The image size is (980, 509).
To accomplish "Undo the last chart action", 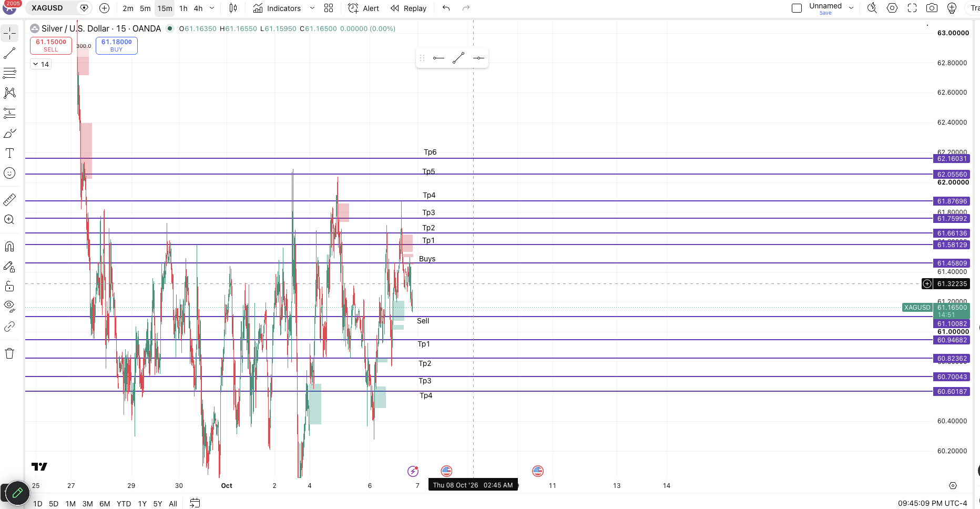I will [x=446, y=8].
